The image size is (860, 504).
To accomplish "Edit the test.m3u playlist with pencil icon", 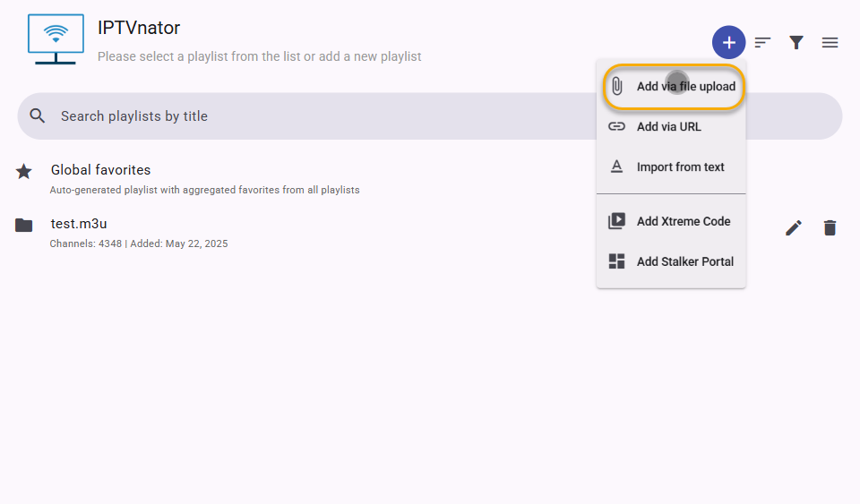I will (x=794, y=227).
